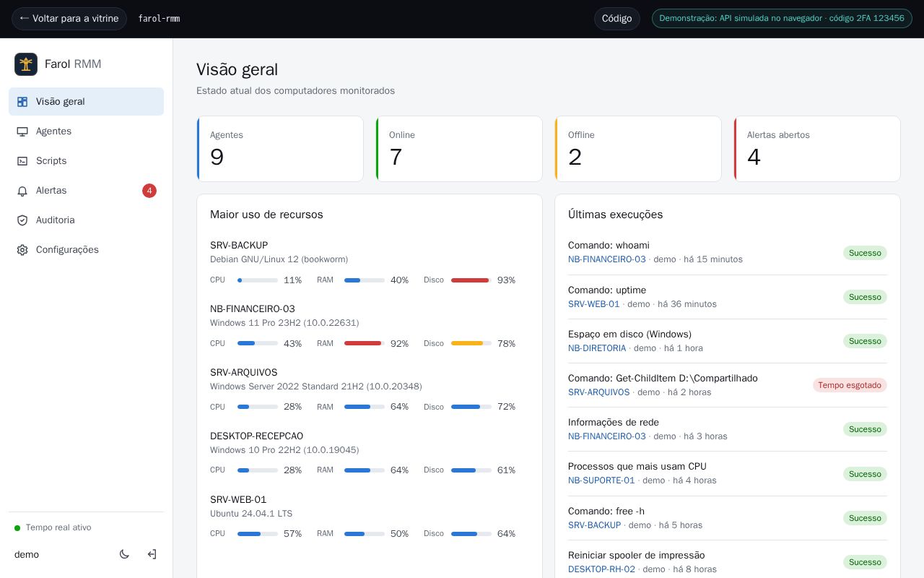Click the Alertas bell icon

coord(22,191)
